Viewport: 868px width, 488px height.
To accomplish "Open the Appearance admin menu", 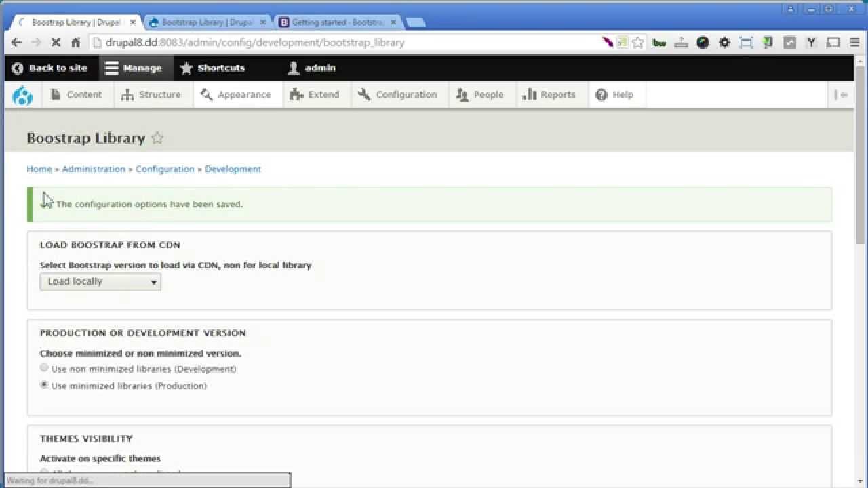I will pyautogui.click(x=236, y=95).
